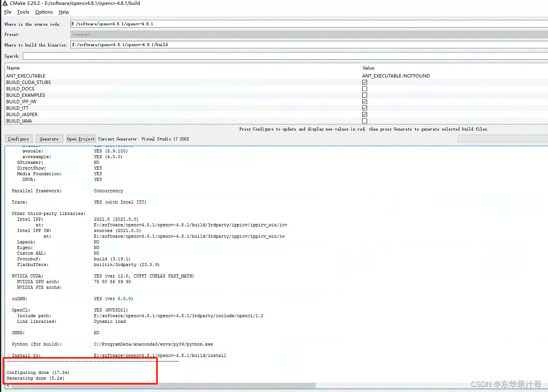Select the BUILD_JASPER entry name
This screenshot has width=548, height=392.
coord(22,114)
